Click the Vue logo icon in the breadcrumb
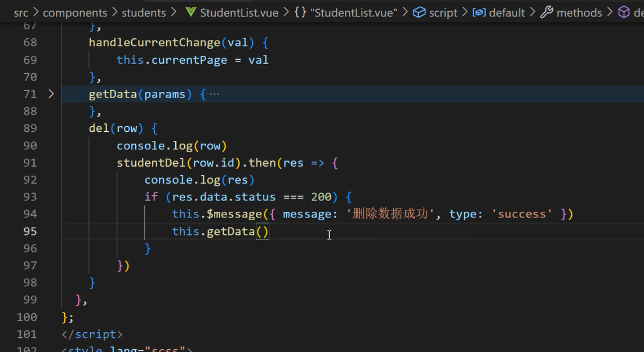Viewport: 644px width, 352px height. pos(190,12)
